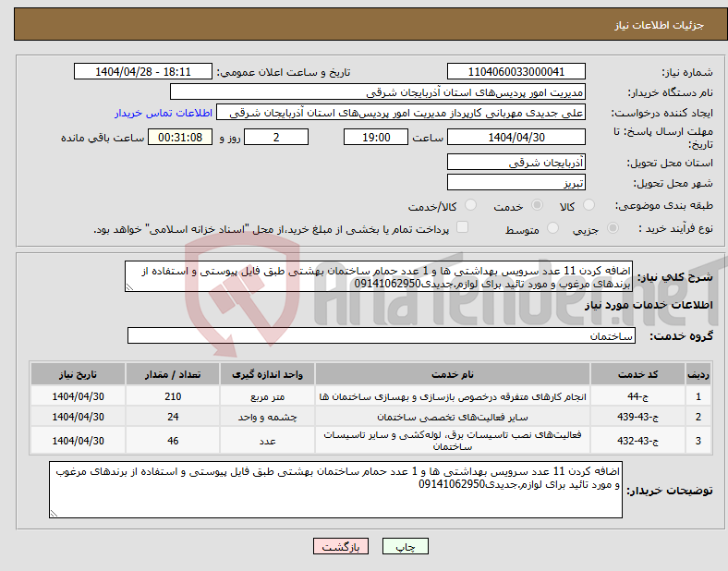Click service code ج-43-432 cell
This screenshot has width=728, height=571.
[638, 441]
